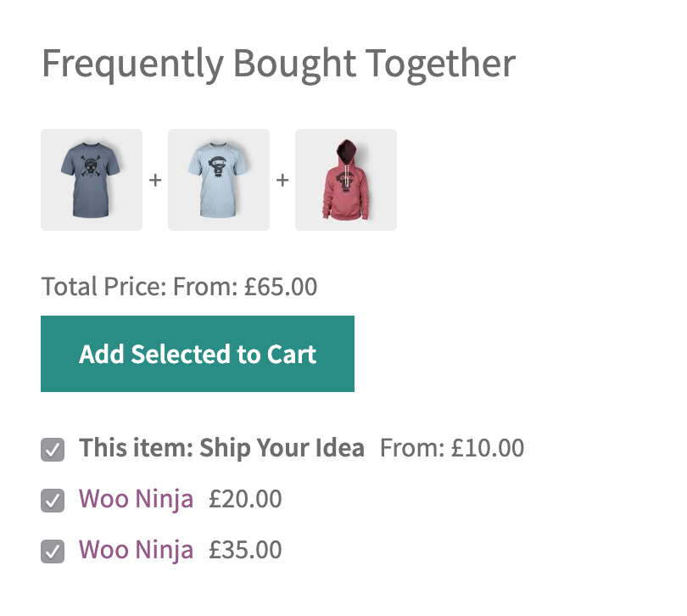687x616 pixels.
Task: Uncheck the Ship Your Idea item checkbox
Action: (53, 449)
